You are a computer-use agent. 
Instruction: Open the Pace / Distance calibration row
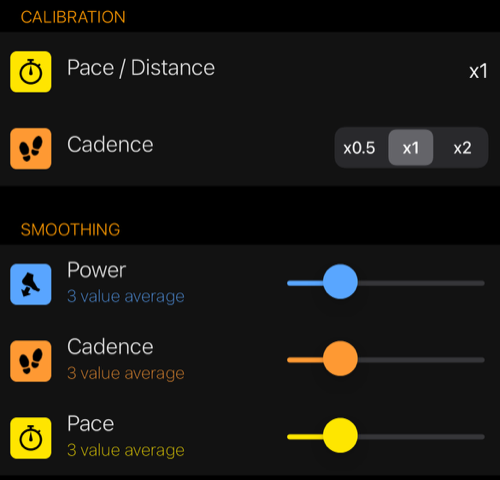pyautogui.click(x=250, y=71)
